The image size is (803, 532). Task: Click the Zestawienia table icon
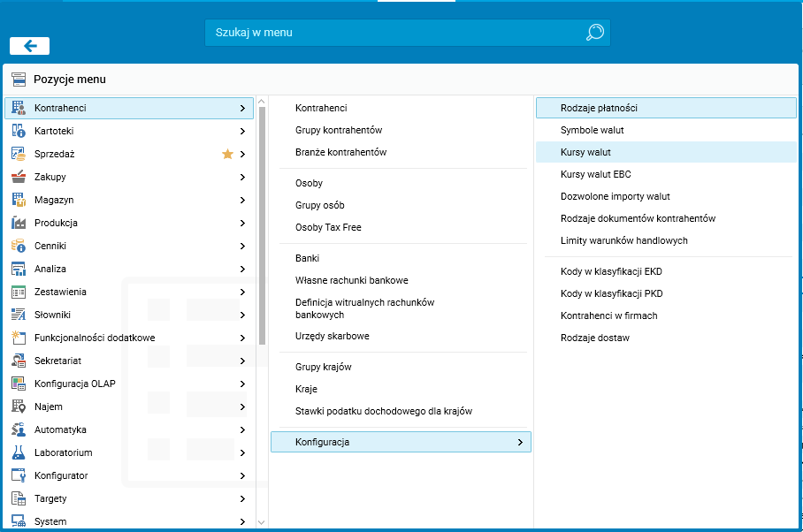coord(19,293)
